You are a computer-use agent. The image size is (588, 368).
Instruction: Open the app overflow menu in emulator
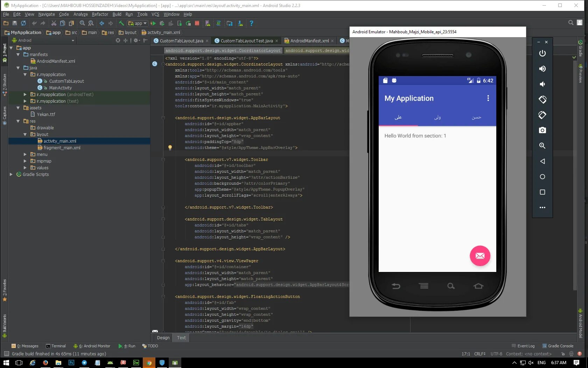pyautogui.click(x=488, y=98)
